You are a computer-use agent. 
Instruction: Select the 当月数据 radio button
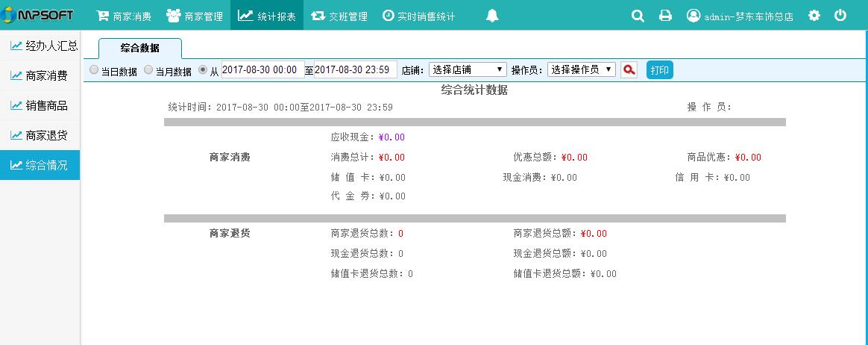[x=148, y=69]
